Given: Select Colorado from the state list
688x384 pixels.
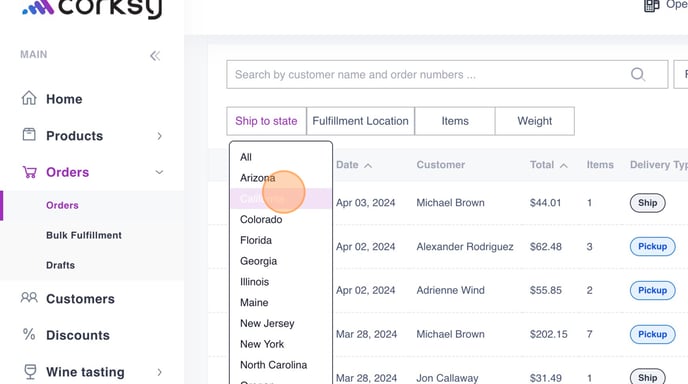Looking at the screenshot, I should click(261, 219).
